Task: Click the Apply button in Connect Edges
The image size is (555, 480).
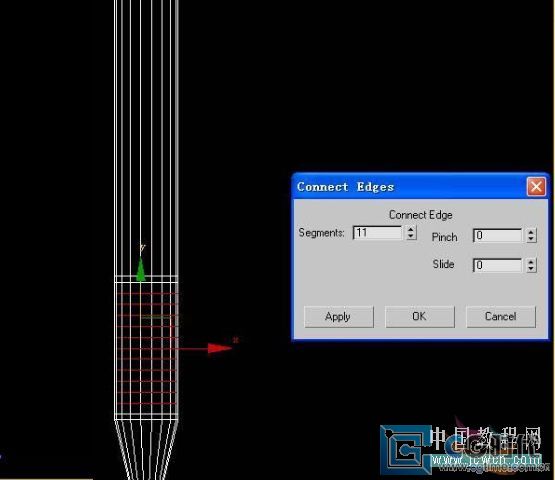Action: [339, 317]
